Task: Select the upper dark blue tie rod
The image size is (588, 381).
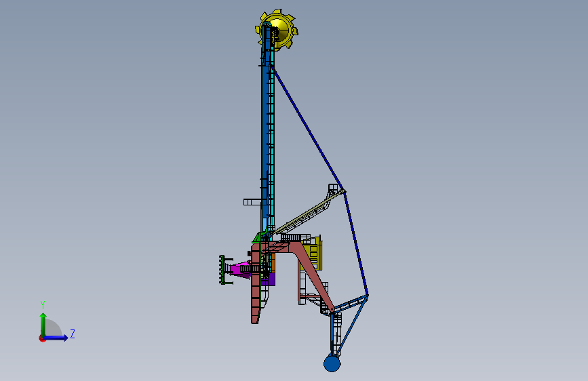Action: click(307, 128)
